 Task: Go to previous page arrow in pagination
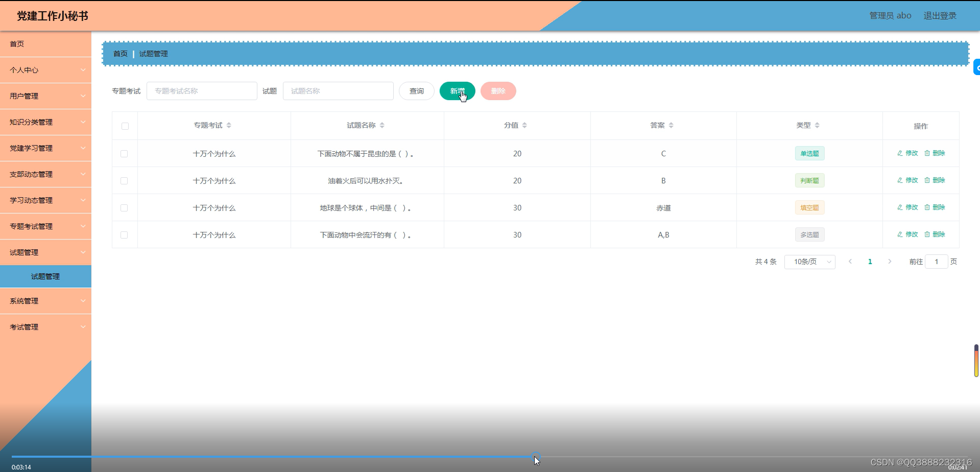850,262
